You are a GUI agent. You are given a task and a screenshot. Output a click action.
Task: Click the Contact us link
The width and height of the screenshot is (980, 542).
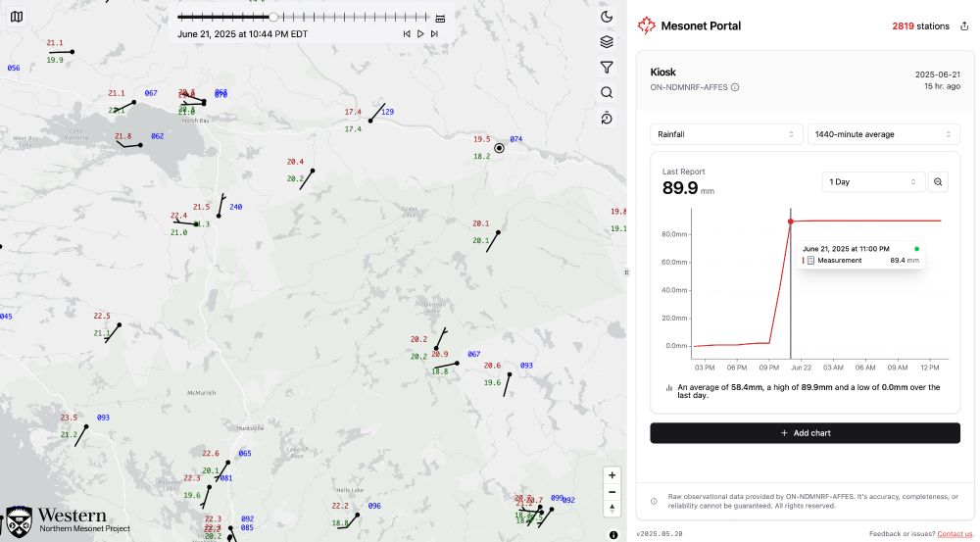tap(955, 534)
